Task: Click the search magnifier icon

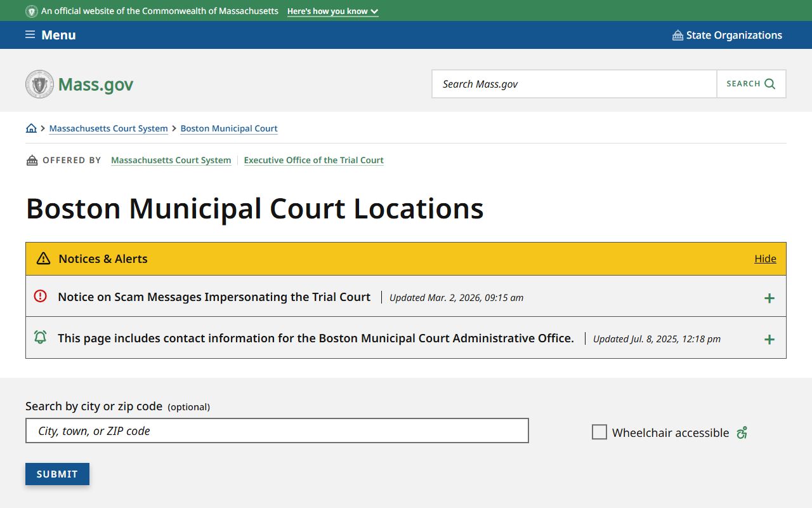Action: (770, 84)
